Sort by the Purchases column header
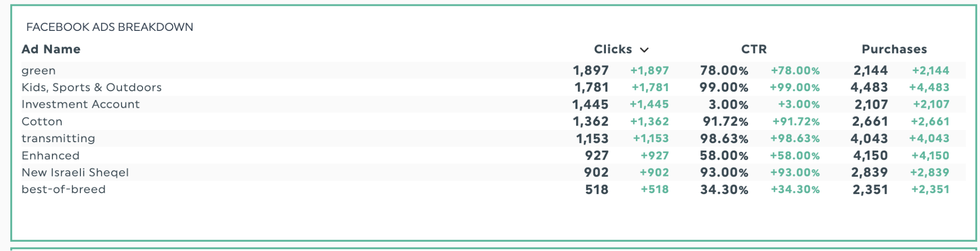This screenshot has height=251, width=980. tap(894, 50)
